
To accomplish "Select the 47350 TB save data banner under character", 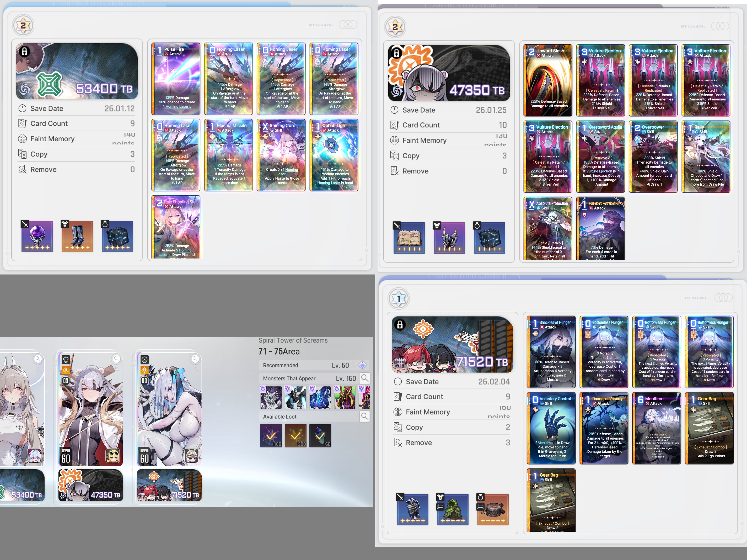I will point(91,485).
